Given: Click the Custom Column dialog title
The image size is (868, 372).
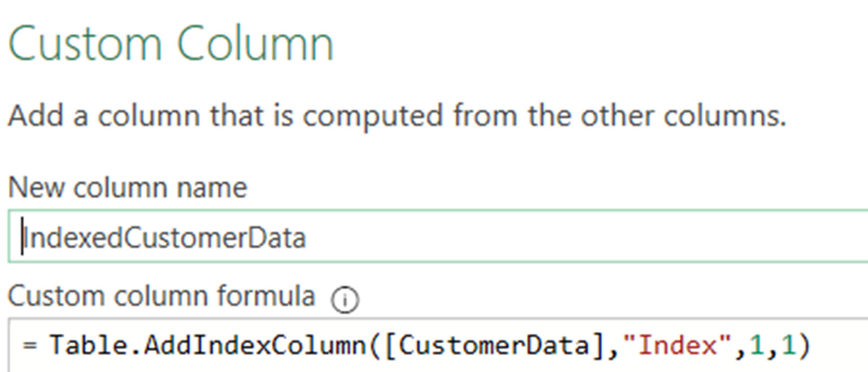Looking at the screenshot, I should pos(171,43).
